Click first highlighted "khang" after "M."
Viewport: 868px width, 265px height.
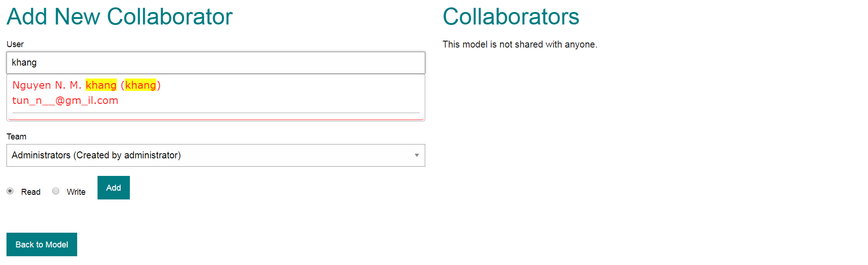[101, 85]
